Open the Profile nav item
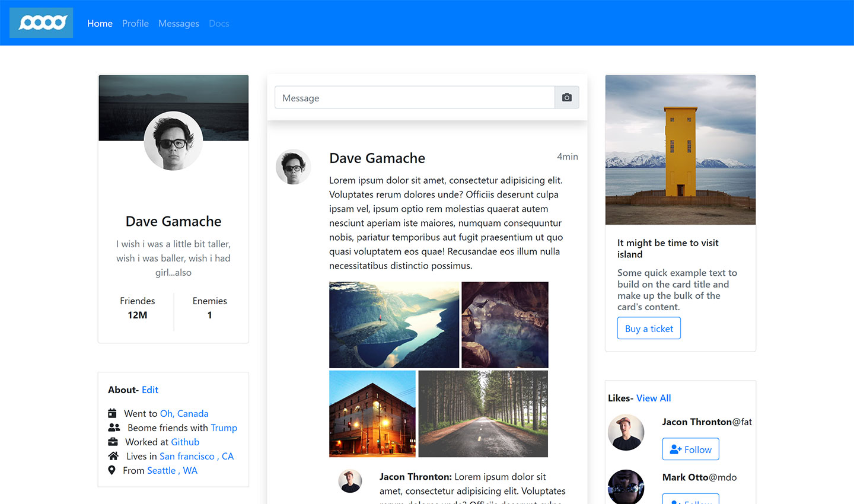The image size is (854, 504). click(x=135, y=23)
